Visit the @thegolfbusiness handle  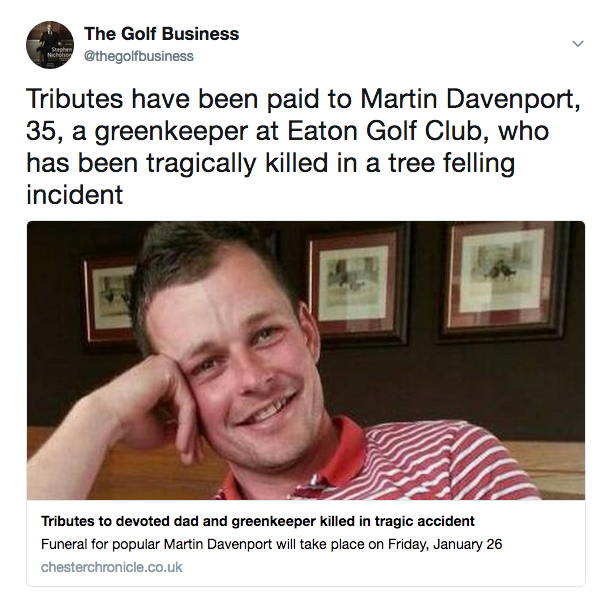point(139,56)
